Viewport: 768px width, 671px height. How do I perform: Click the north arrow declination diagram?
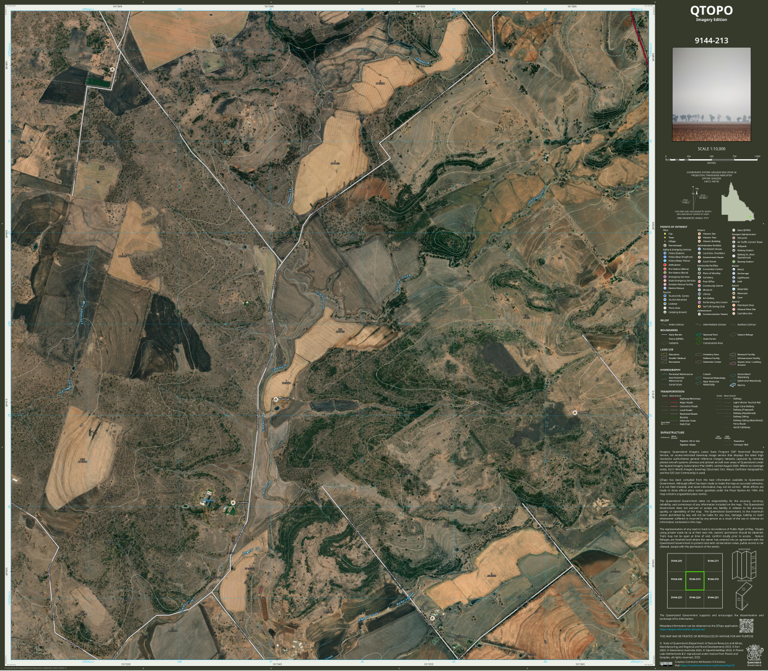point(696,198)
